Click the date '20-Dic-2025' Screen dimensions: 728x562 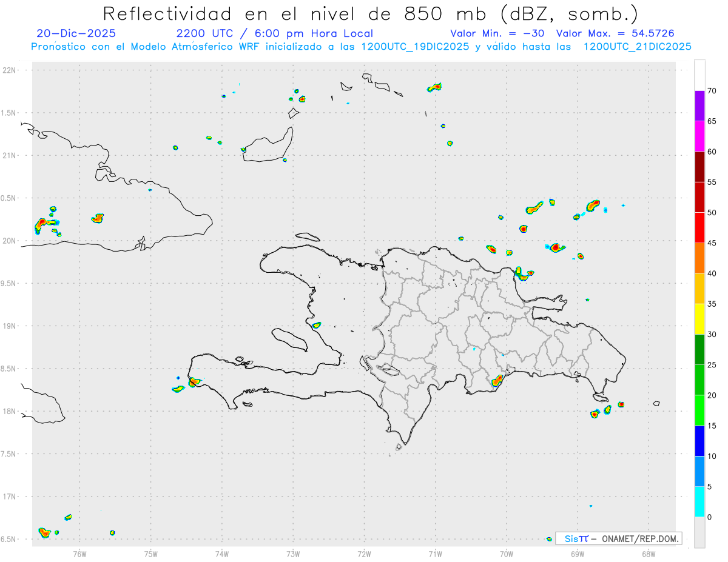click(76, 33)
